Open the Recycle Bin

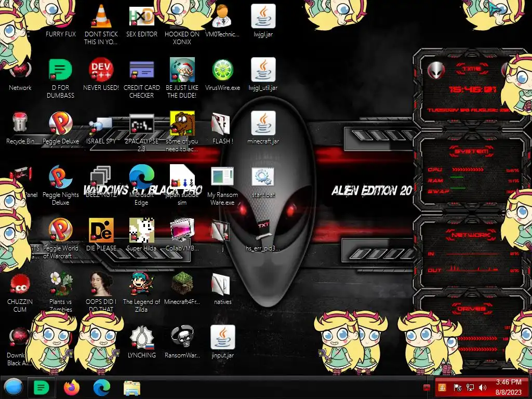coord(20,123)
